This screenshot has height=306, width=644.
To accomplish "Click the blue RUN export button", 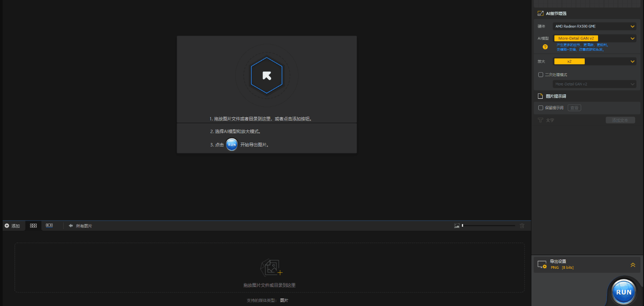I will pos(624,292).
